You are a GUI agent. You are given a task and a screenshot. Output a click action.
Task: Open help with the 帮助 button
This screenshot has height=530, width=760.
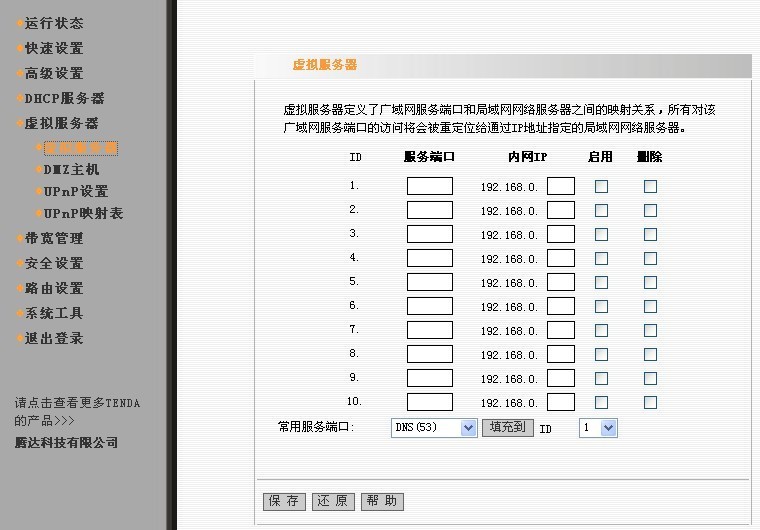pyautogui.click(x=382, y=501)
